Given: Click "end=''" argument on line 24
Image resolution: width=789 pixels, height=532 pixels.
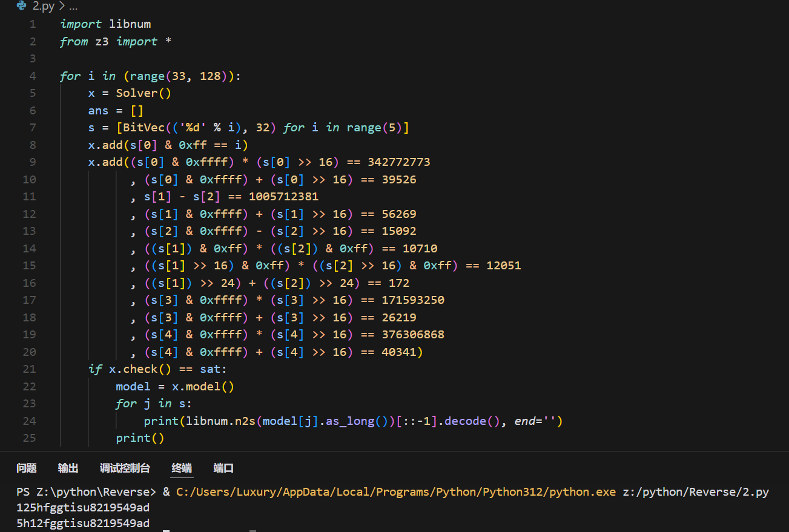Looking at the screenshot, I should 535,421.
